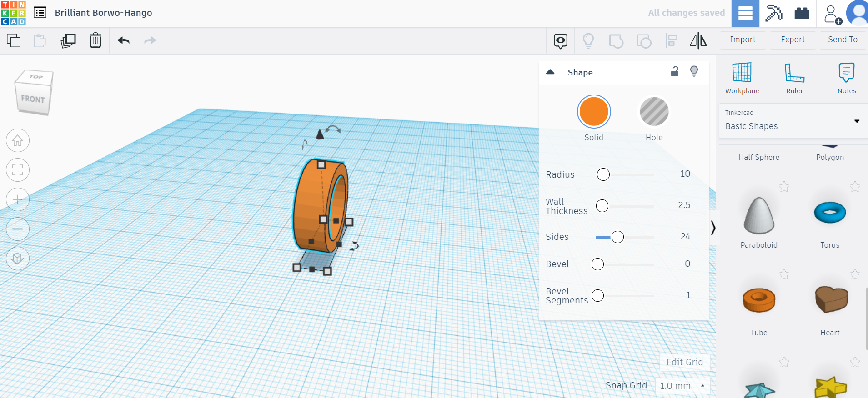
Task: Click the Mirror tool icon
Action: (698, 40)
